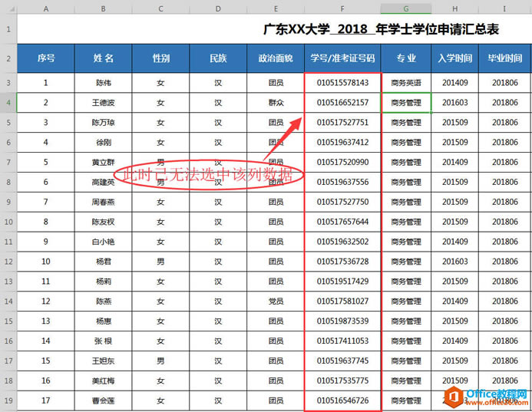This screenshot has width=532, height=412.
Task: Select column H header
Action: pos(455,8)
